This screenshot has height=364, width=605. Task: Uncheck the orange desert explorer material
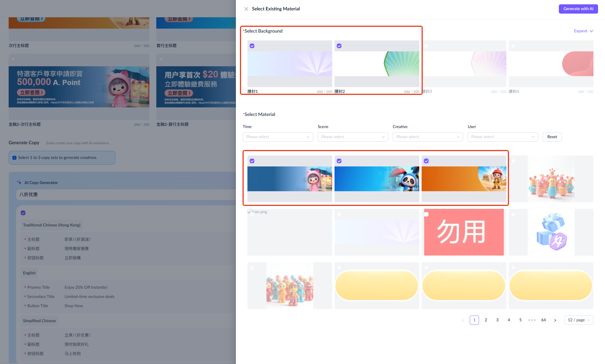pyautogui.click(x=426, y=161)
